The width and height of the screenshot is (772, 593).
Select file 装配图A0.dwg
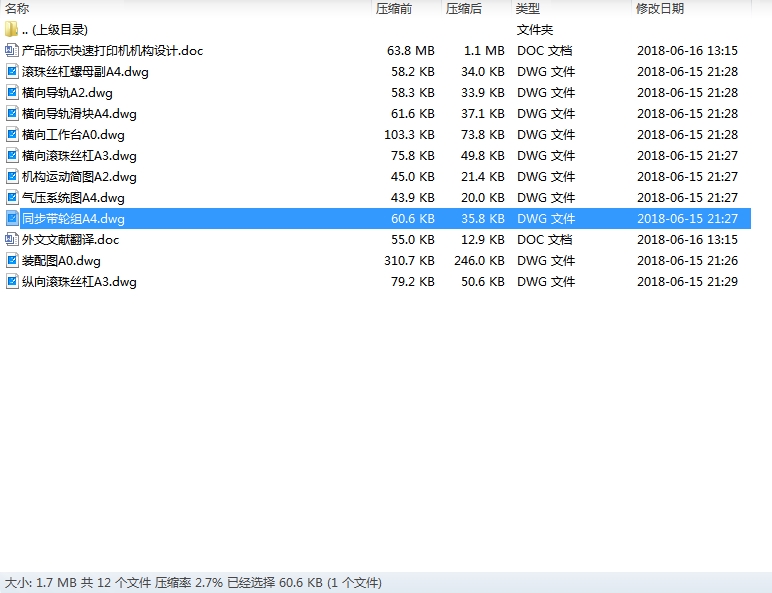[61, 261]
